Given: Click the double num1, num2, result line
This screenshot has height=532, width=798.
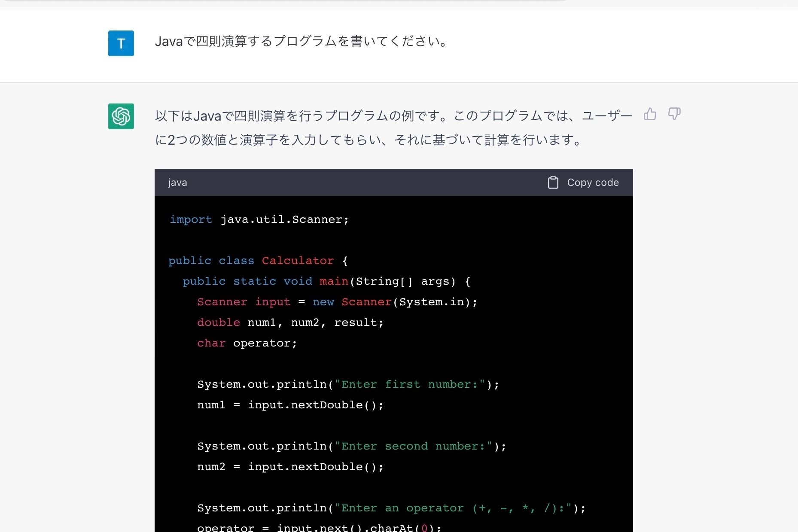Looking at the screenshot, I should (290, 322).
